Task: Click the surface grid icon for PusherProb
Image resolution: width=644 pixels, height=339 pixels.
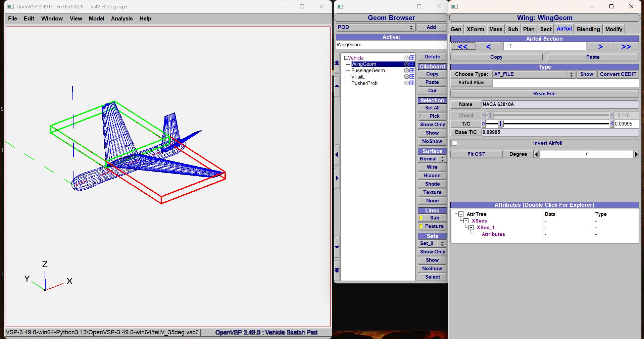Action: tap(412, 83)
